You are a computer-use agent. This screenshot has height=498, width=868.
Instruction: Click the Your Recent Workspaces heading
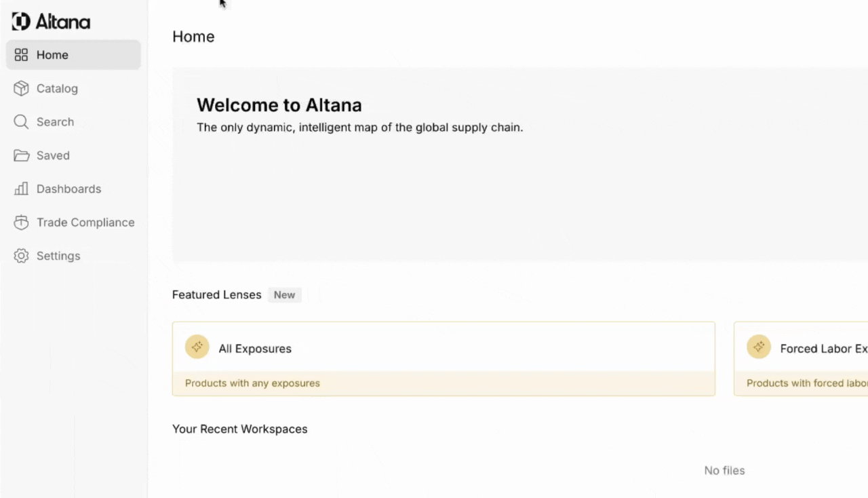pyautogui.click(x=239, y=429)
